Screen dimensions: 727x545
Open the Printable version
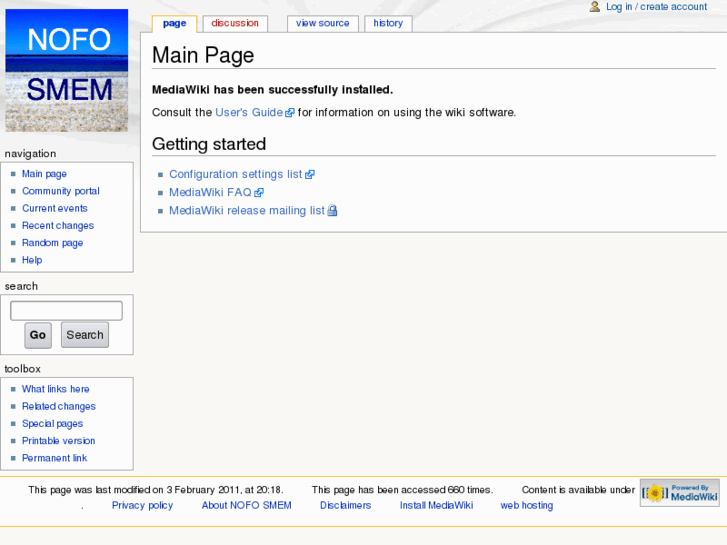58,441
